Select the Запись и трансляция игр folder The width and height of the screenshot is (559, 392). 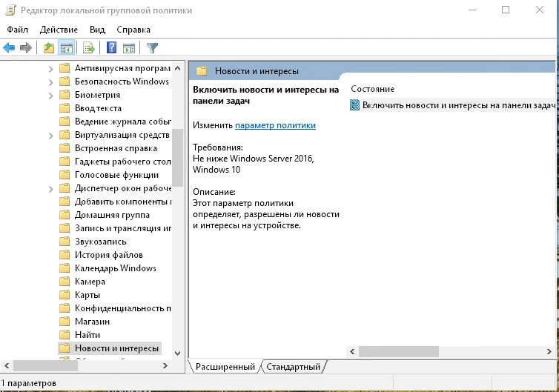click(x=122, y=228)
